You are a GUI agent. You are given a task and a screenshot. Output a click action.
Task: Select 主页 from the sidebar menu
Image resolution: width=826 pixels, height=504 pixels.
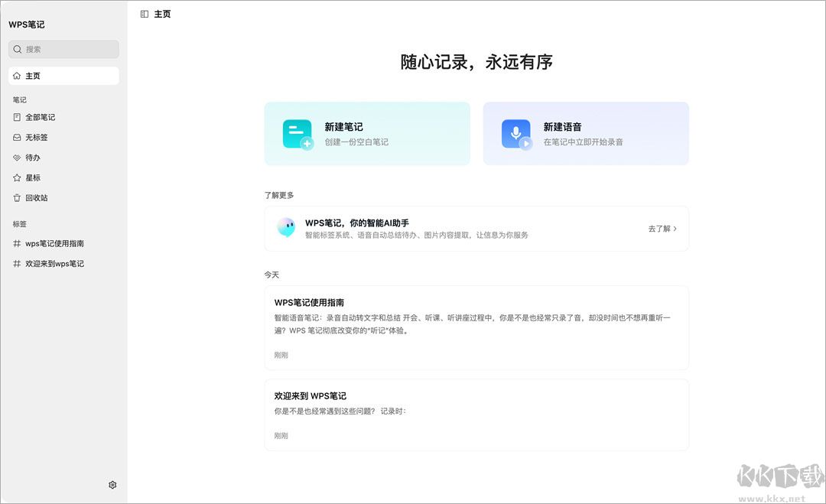click(x=32, y=75)
